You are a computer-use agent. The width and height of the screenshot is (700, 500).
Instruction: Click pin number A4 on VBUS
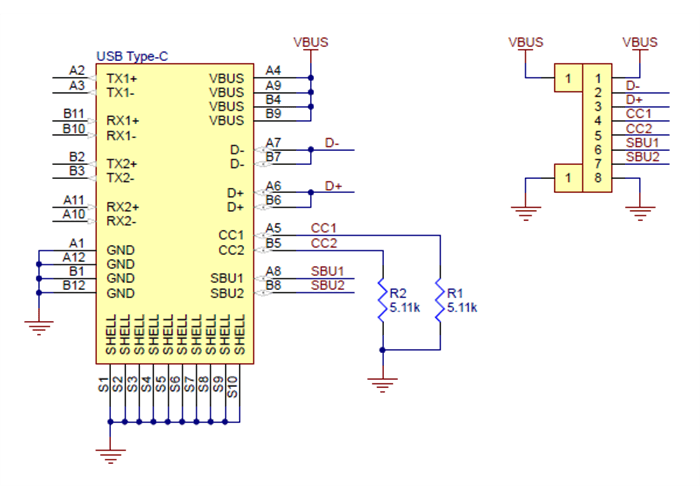(x=273, y=71)
